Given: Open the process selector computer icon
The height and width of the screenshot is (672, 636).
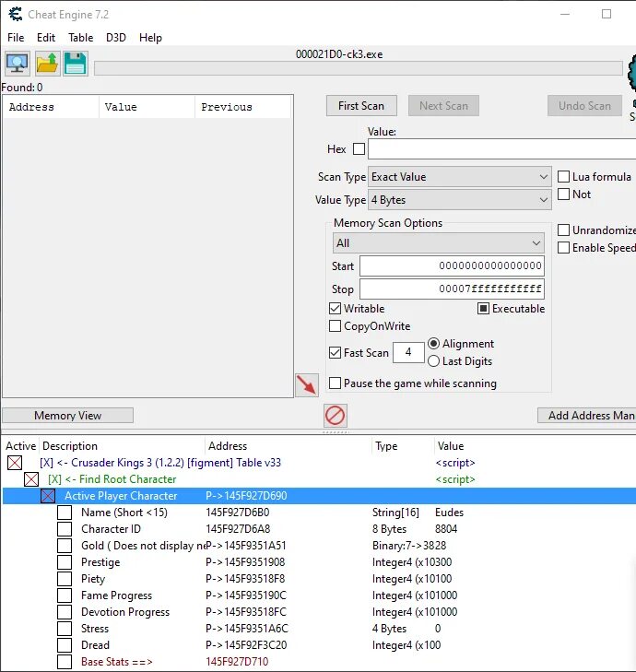Looking at the screenshot, I should click(x=18, y=64).
